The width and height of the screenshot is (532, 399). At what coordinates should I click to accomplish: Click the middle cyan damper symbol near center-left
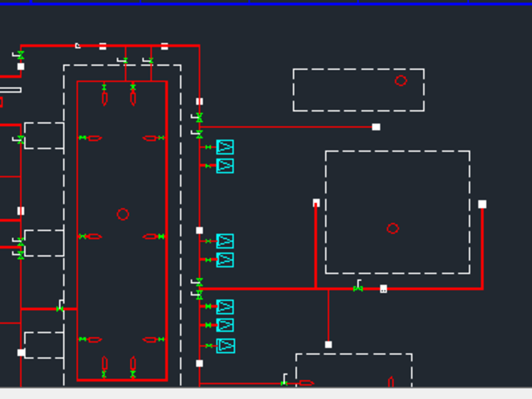click(x=225, y=241)
